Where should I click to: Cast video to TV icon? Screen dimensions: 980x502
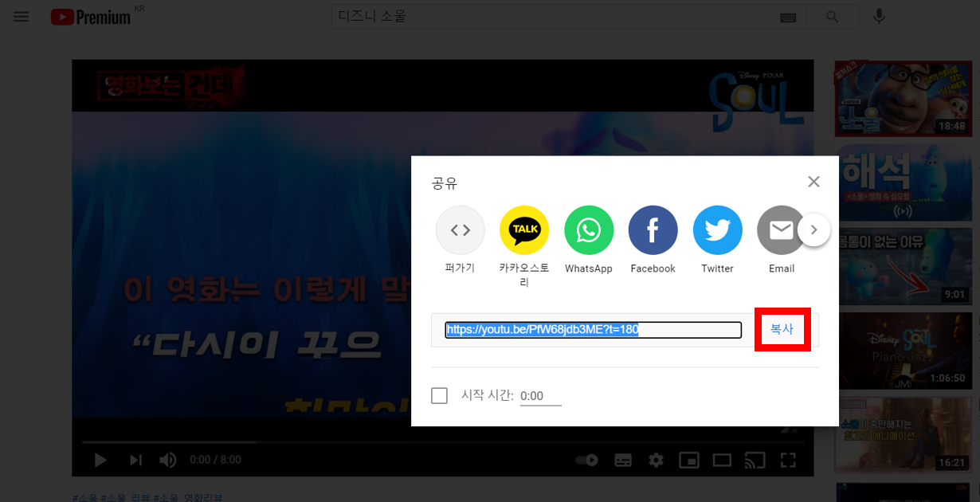coord(755,460)
